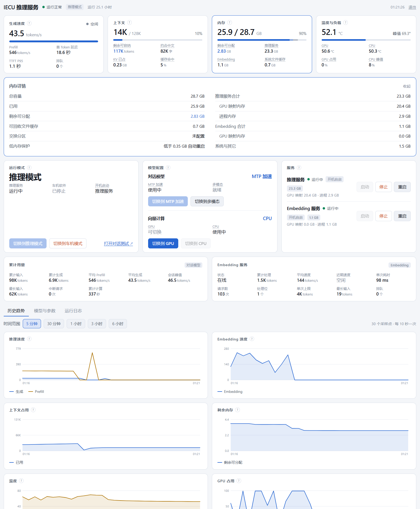Screen dimensions: 420x509
Task: Switch to the 历史趋势 tab
Action: pyautogui.click(x=16, y=311)
